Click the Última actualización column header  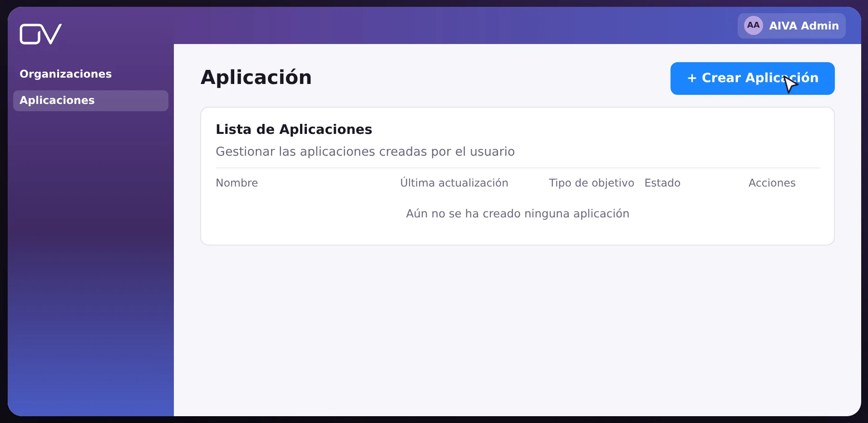[454, 182]
